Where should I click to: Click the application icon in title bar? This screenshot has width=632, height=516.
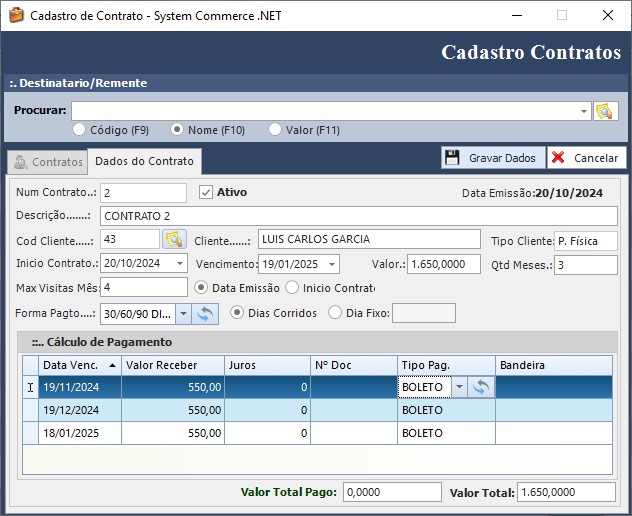tap(15, 16)
